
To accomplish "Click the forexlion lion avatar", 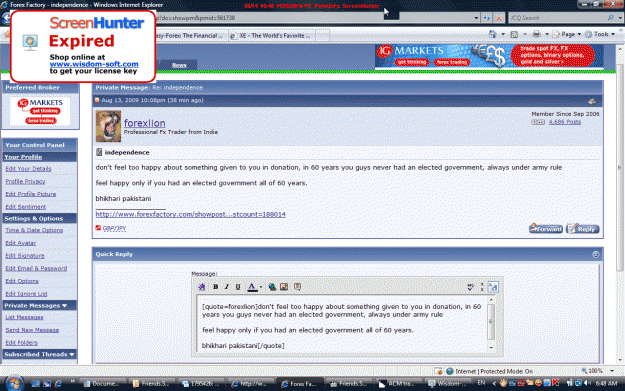I will 108,126.
